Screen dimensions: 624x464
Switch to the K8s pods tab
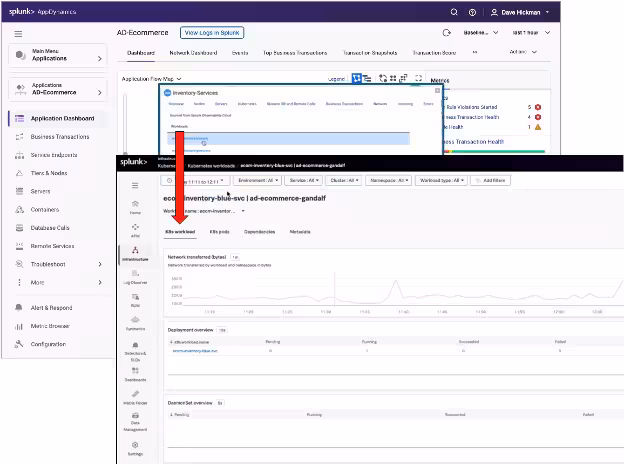(x=219, y=231)
